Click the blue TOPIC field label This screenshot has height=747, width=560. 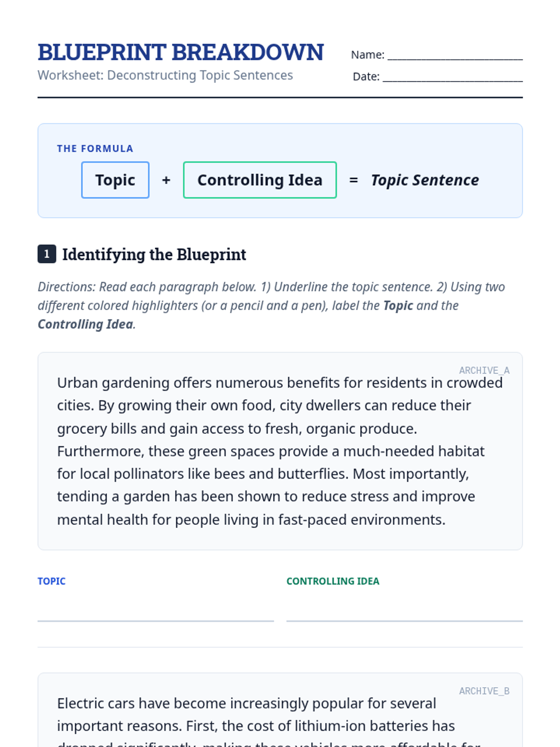(x=51, y=581)
